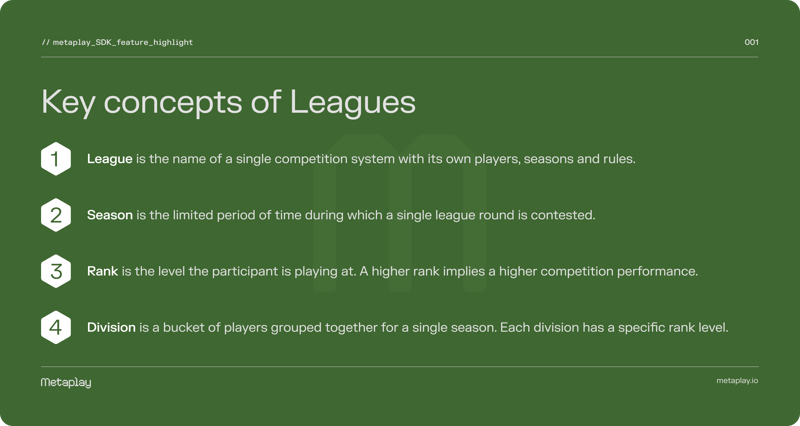Image resolution: width=800 pixels, height=426 pixels.
Task: Click the hexagon icon numbered 1
Action: [56, 159]
